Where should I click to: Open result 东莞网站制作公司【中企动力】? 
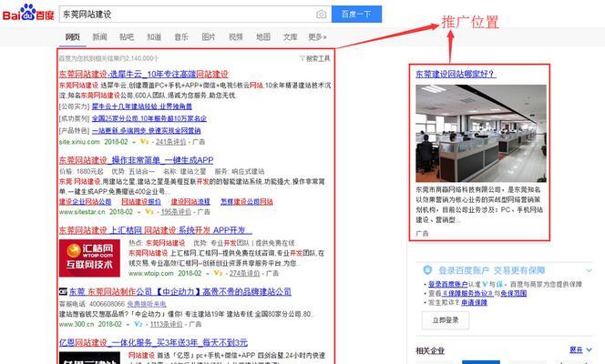click(180, 291)
